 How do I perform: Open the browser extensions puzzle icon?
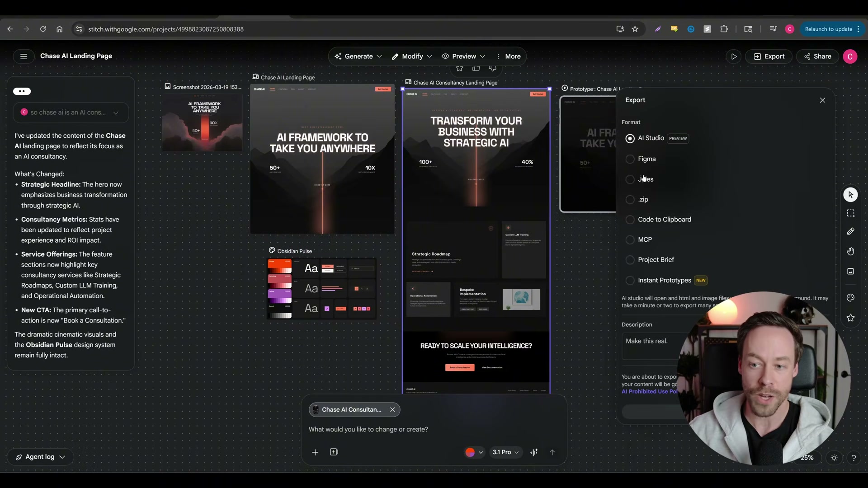coord(724,29)
